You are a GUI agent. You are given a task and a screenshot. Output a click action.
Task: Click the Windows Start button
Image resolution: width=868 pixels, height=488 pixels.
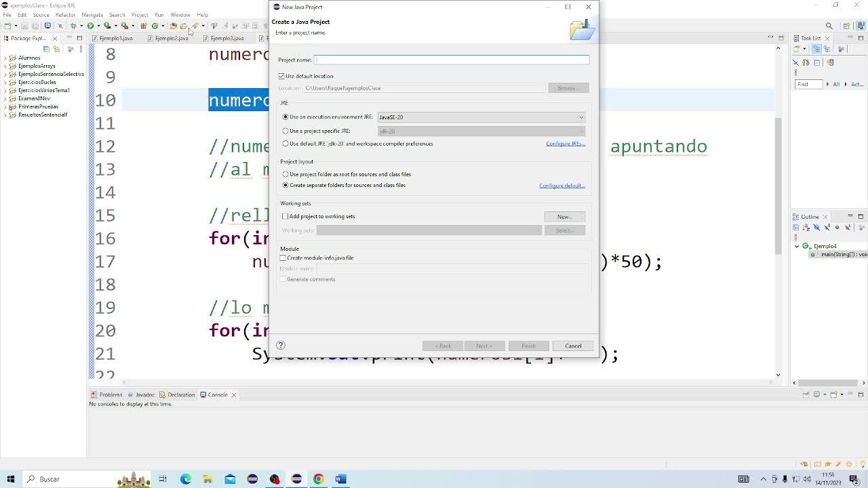click(11, 479)
